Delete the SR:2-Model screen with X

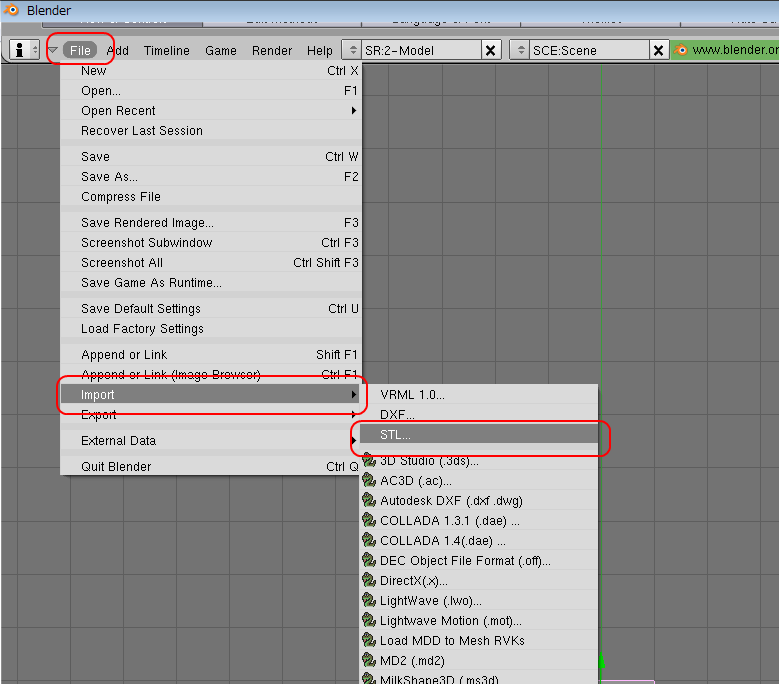tap(490, 50)
